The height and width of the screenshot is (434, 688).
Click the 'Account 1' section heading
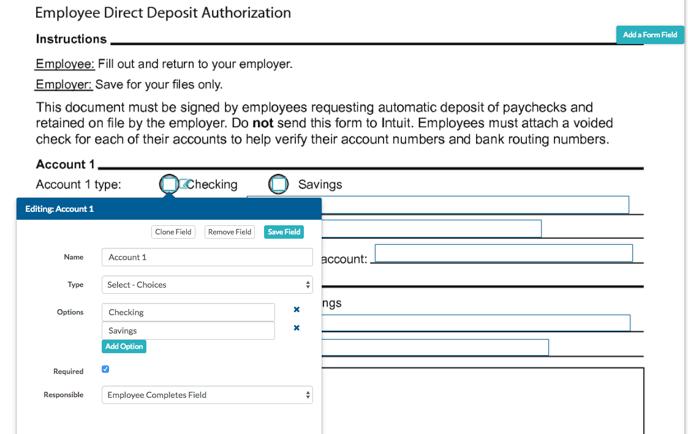[x=65, y=164]
